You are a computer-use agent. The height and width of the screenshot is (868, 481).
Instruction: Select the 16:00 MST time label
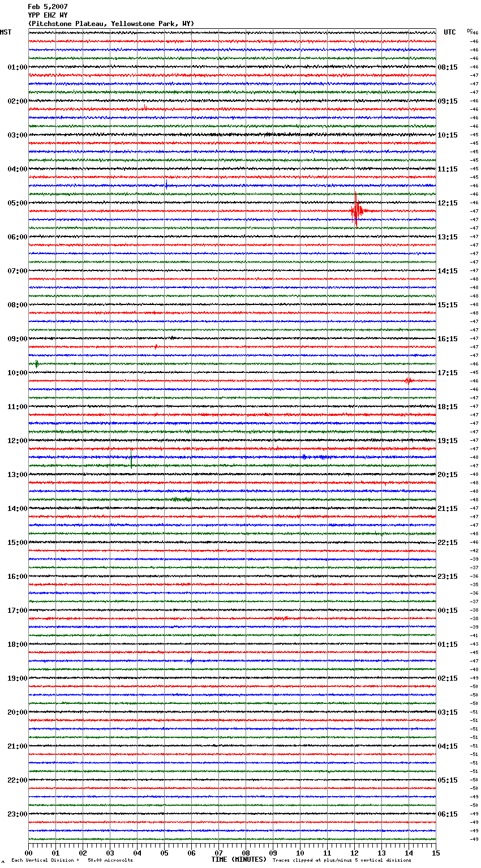pos(18,577)
